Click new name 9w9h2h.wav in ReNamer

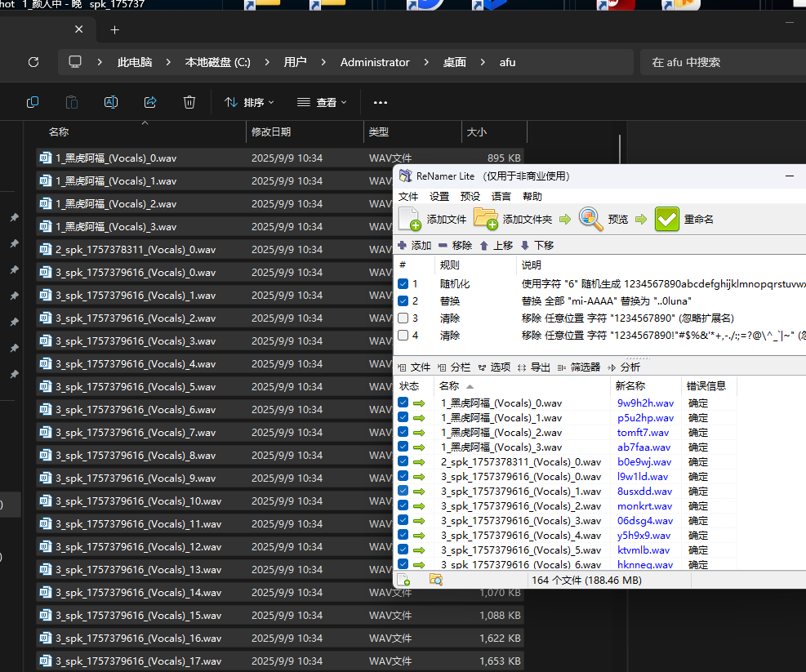click(645, 403)
